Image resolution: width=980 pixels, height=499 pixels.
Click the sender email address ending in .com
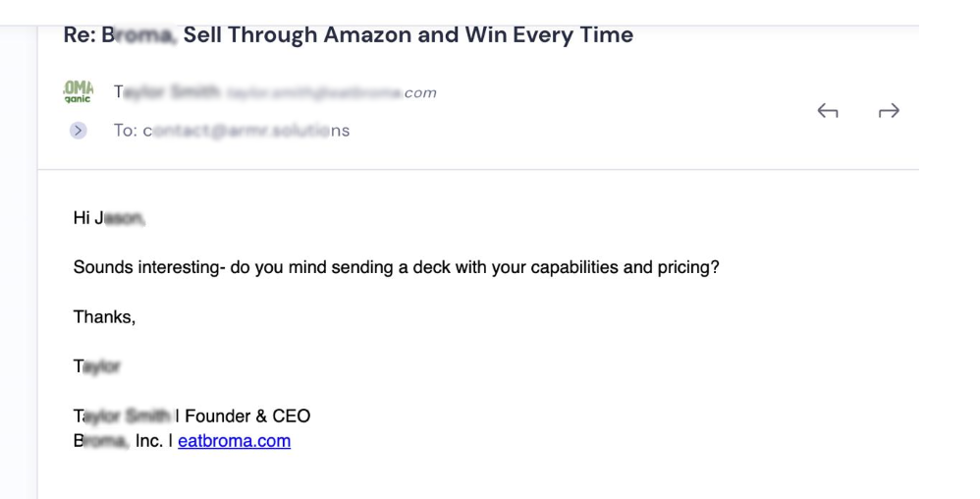[331, 93]
